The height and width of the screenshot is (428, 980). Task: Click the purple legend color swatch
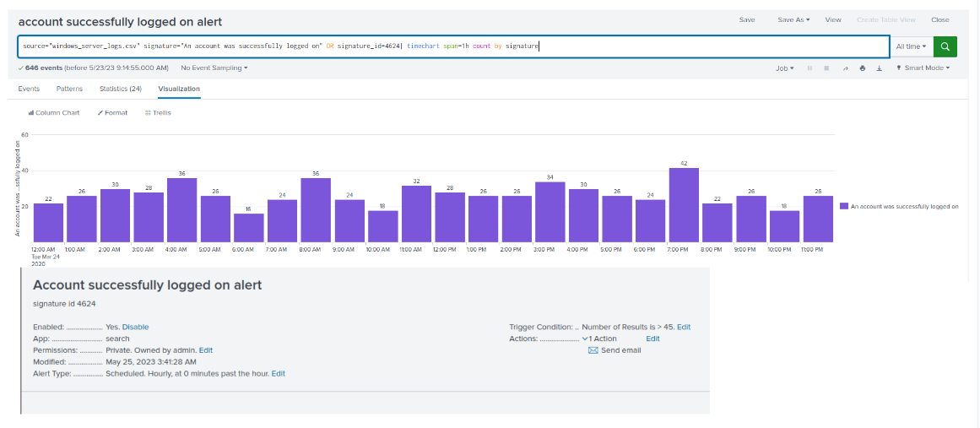844,206
